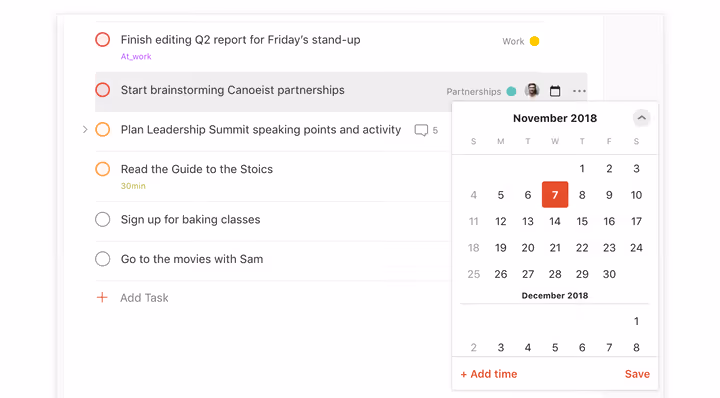Choose November 3 in the calendar

[x=636, y=168]
